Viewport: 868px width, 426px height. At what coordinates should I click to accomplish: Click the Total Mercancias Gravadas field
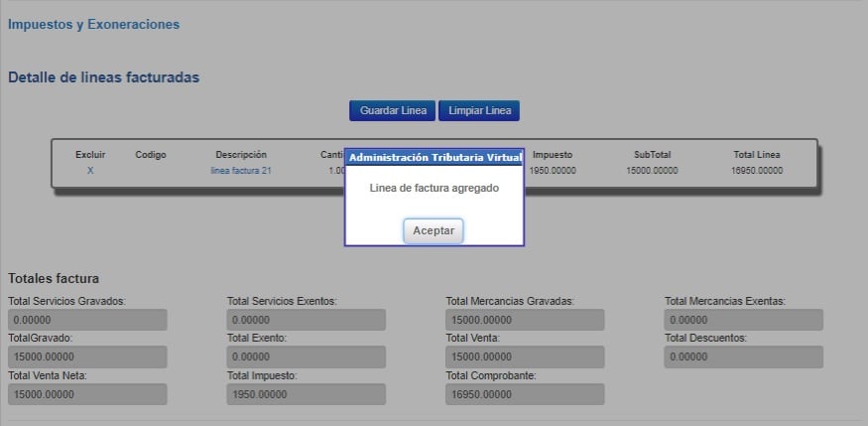[x=525, y=320]
